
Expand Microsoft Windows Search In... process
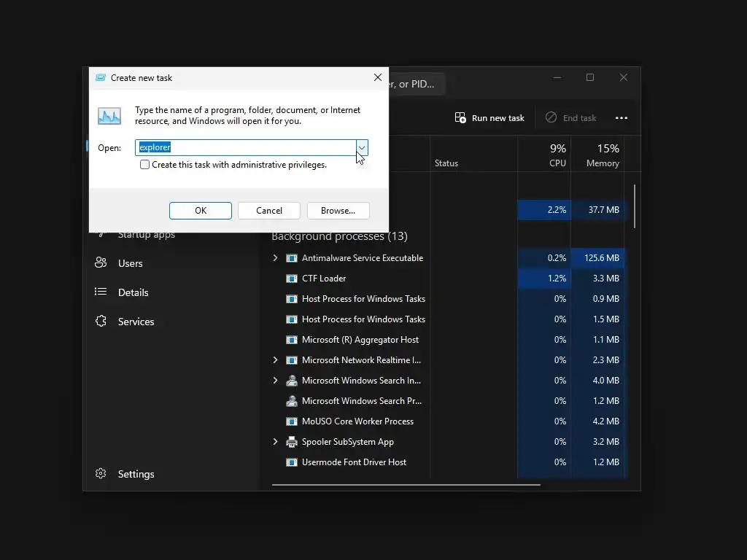click(275, 381)
